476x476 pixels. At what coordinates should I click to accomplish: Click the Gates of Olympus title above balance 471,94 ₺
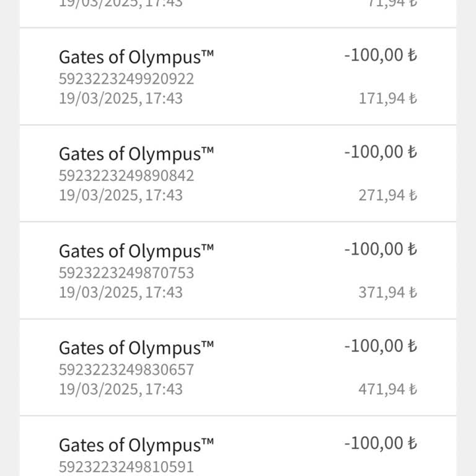[136, 348]
